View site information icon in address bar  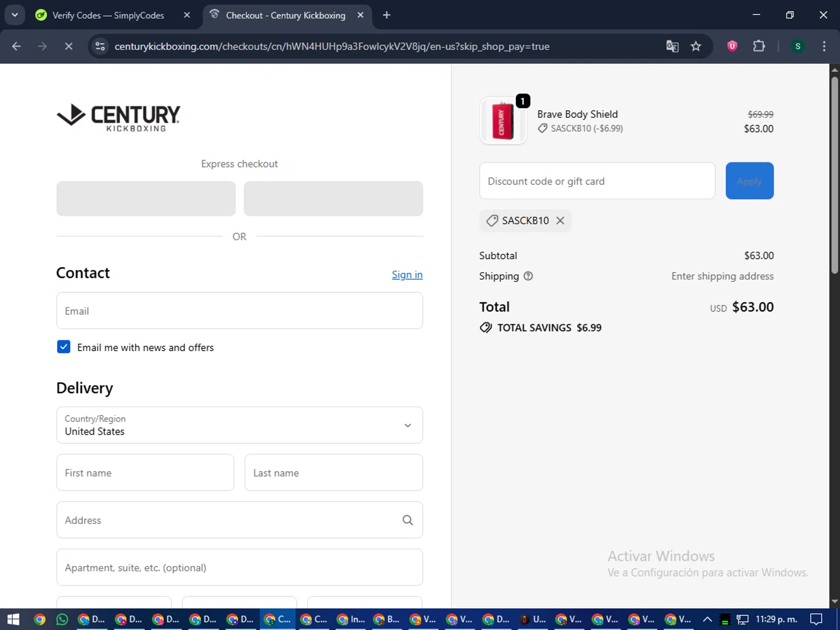pyautogui.click(x=100, y=46)
